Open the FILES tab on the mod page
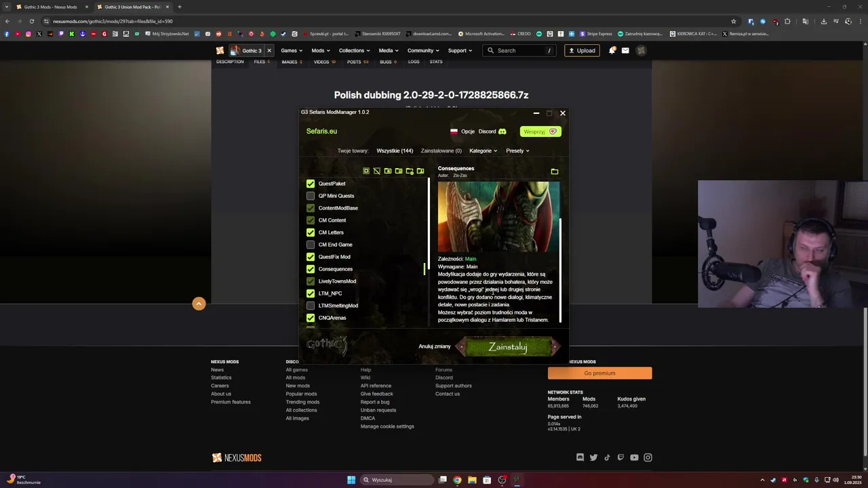Image resolution: width=868 pixels, height=488 pixels. (261, 62)
